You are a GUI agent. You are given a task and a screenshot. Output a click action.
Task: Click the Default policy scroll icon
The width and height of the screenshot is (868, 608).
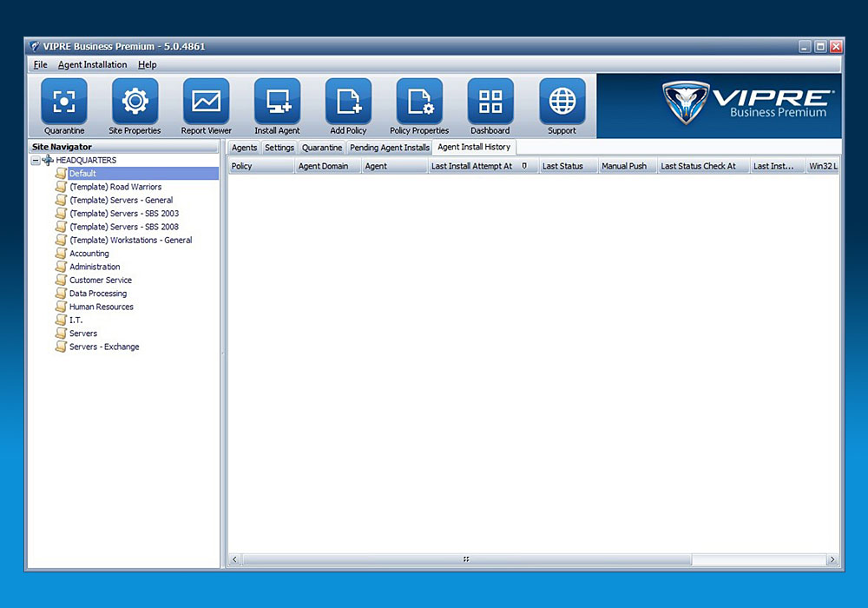tap(62, 174)
